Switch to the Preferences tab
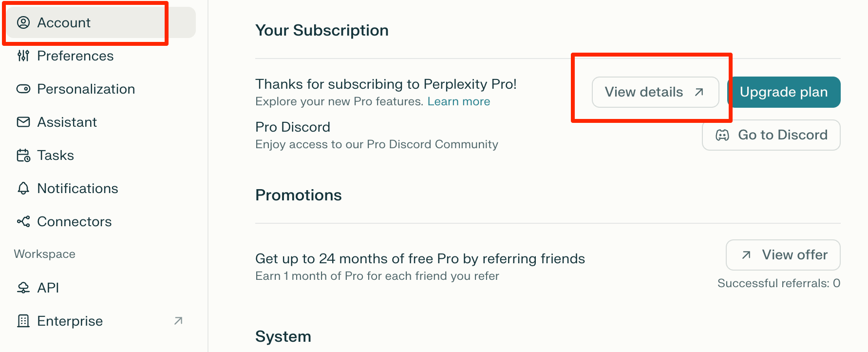This screenshot has width=868, height=352. point(75,56)
